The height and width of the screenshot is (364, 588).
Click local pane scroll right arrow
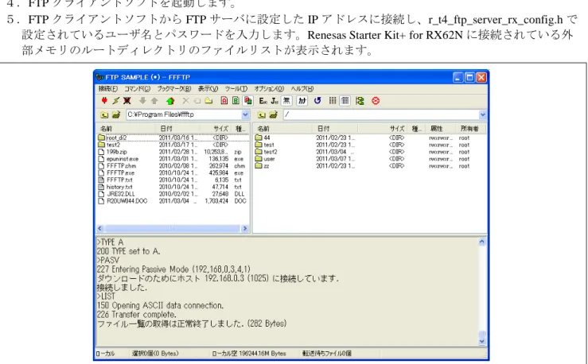tap(245, 228)
